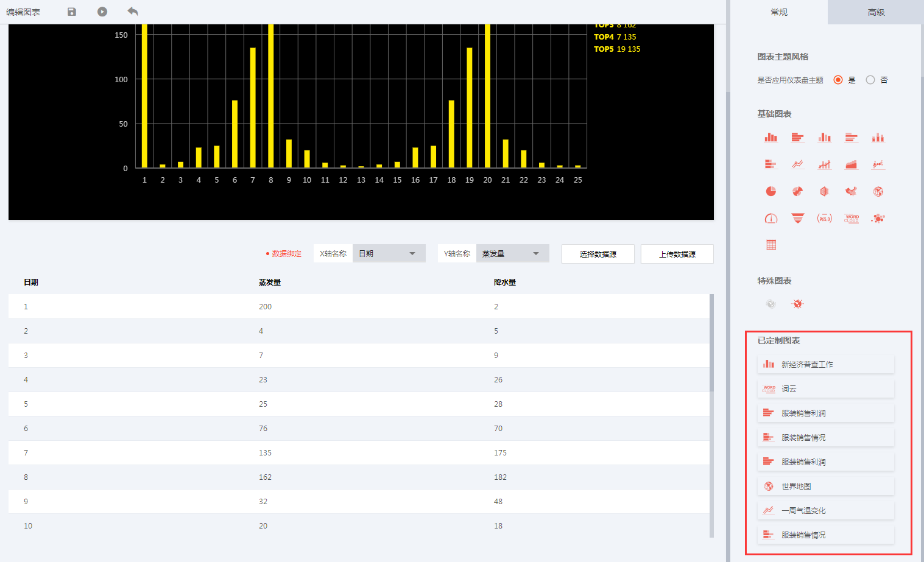Click legend entry TOP5 19 135
924x562 pixels.
point(617,49)
